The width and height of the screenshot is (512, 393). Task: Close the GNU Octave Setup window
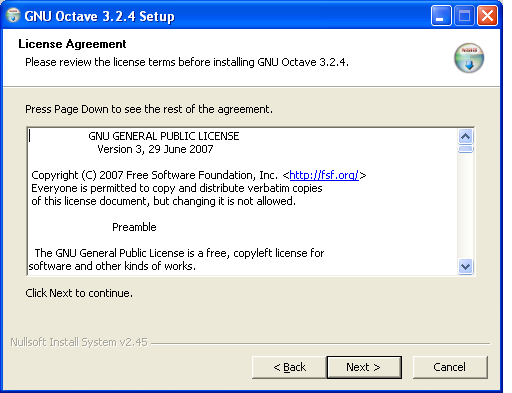(x=487, y=16)
